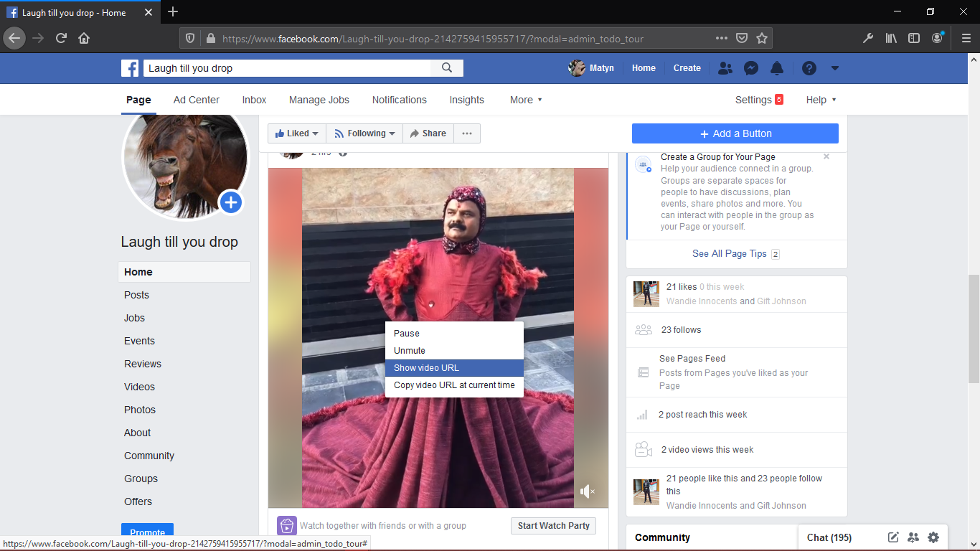Click the browser address bar URL
Screen dimensions: 980x551
(x=433, y=39)
